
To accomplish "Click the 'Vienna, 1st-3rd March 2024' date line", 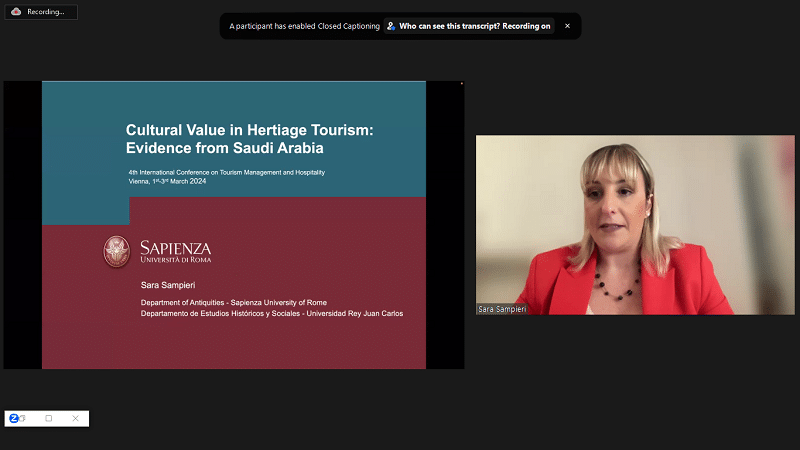I will click(x=172, y=182).
